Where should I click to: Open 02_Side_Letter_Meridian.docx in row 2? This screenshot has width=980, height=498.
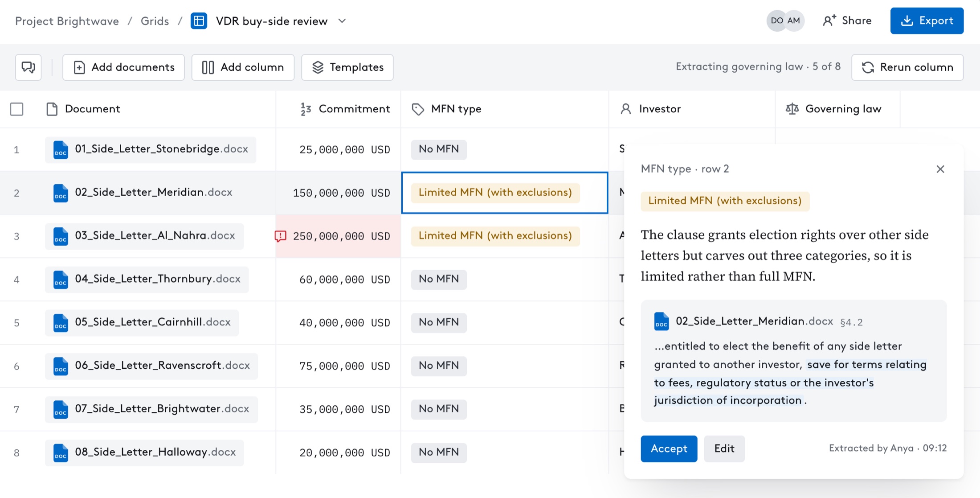coord(143,193)
